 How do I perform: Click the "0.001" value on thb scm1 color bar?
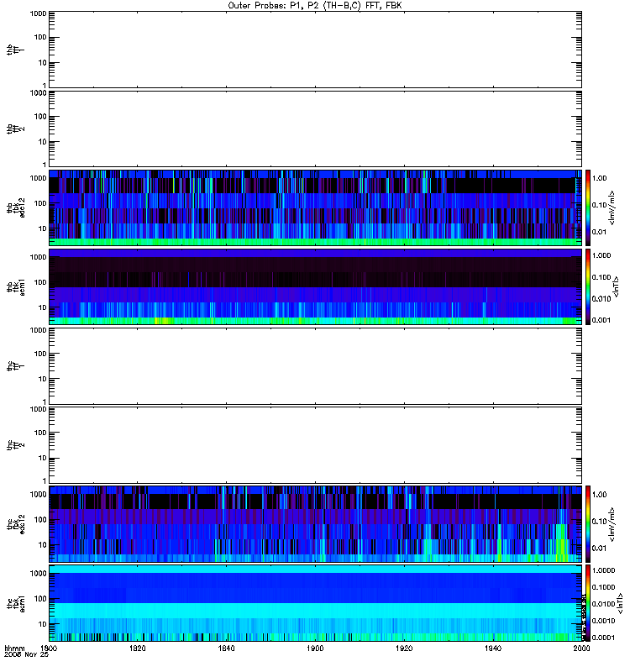[601, 320]
